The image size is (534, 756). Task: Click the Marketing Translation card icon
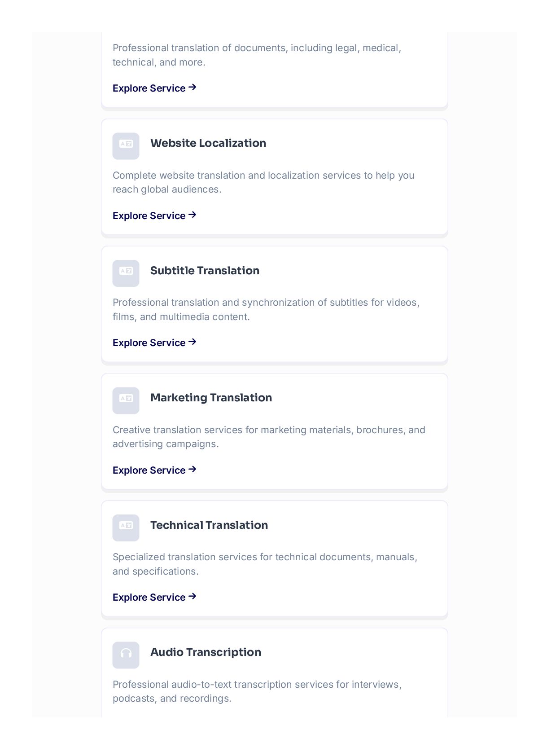pyautogui.click(x=126, y=400)
